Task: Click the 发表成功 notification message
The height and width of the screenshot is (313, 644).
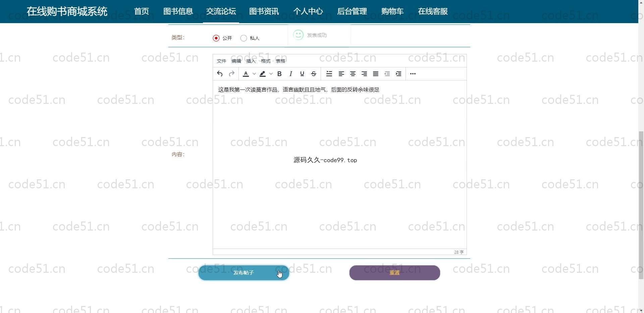Action: click(x=317, y=35)
